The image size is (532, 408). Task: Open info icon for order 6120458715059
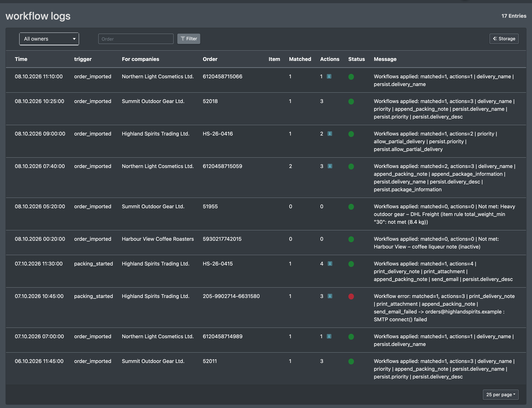click(330, 166)
